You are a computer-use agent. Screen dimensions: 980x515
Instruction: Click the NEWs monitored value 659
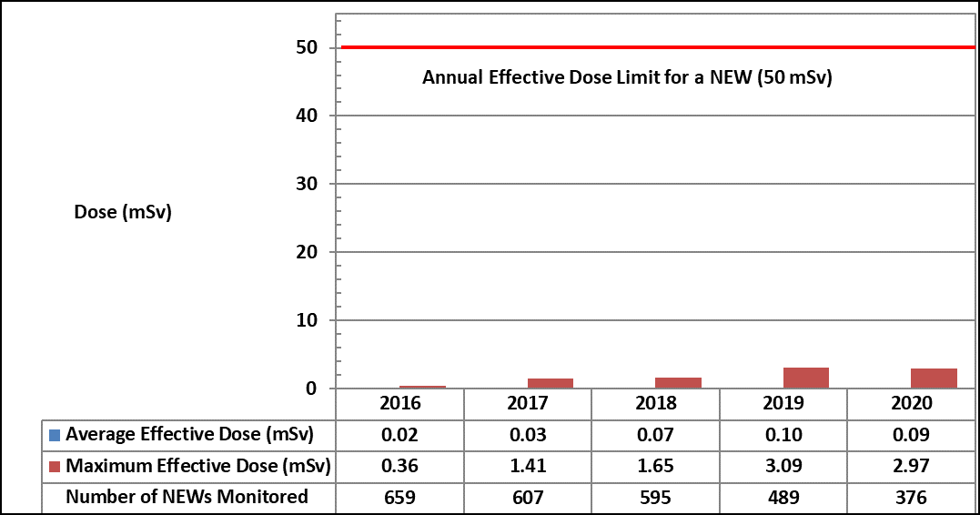coord(400,497)
